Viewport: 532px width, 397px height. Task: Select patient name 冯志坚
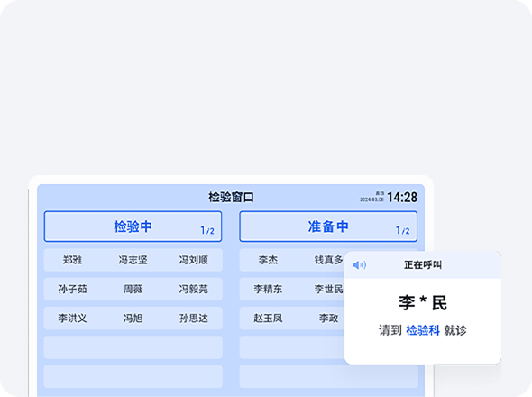pyautogui.click(x=133, y=260)
